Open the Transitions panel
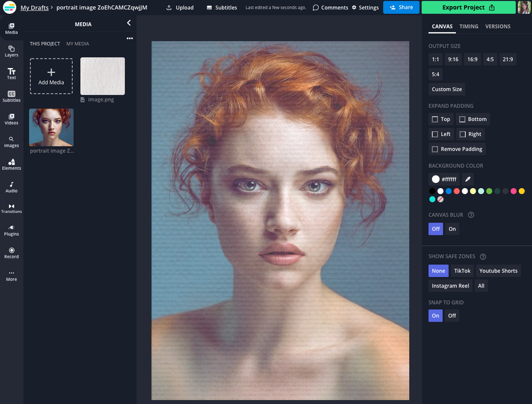The height and width of the screenshot is (404, 532). tap(11, 208)
